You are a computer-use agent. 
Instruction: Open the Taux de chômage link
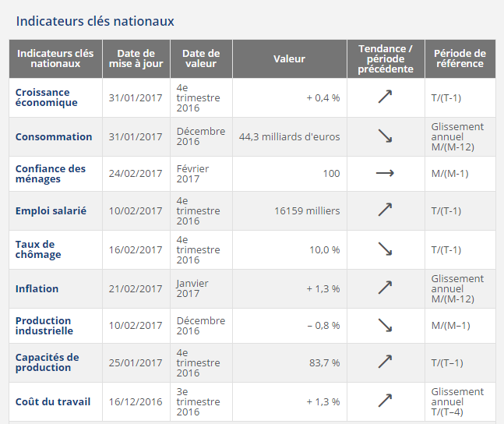[38, 249]
